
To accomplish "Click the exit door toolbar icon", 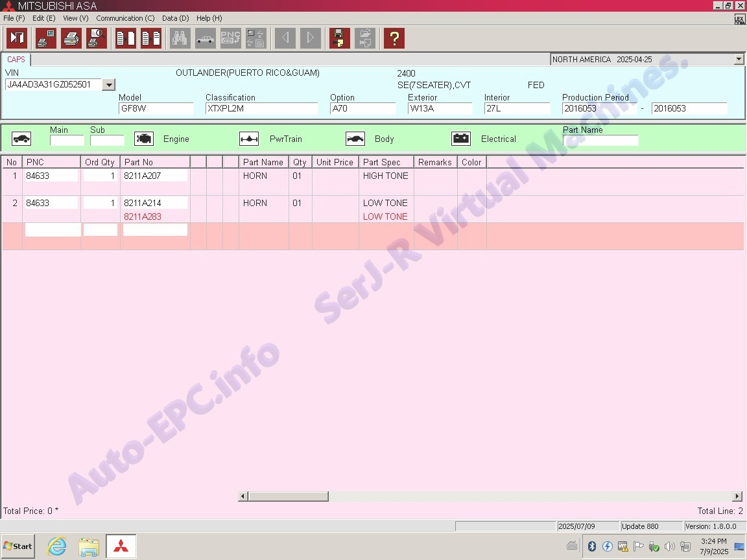I will click(17, 38).
